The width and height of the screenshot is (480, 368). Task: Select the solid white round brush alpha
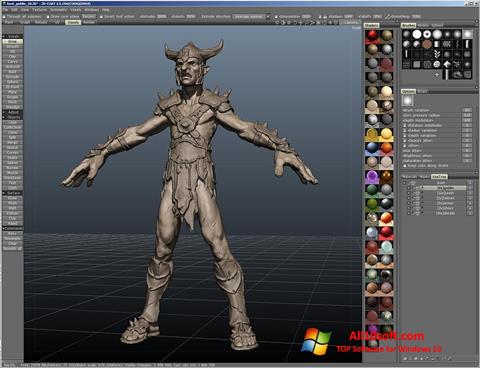(x=417, y=34)
